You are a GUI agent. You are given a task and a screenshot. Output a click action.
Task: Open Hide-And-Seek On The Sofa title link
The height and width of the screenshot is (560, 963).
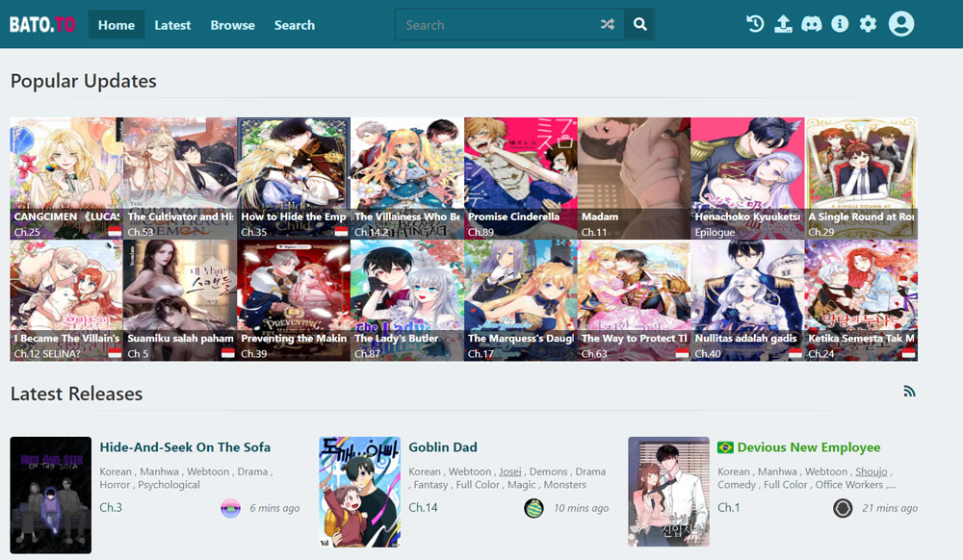185,447
